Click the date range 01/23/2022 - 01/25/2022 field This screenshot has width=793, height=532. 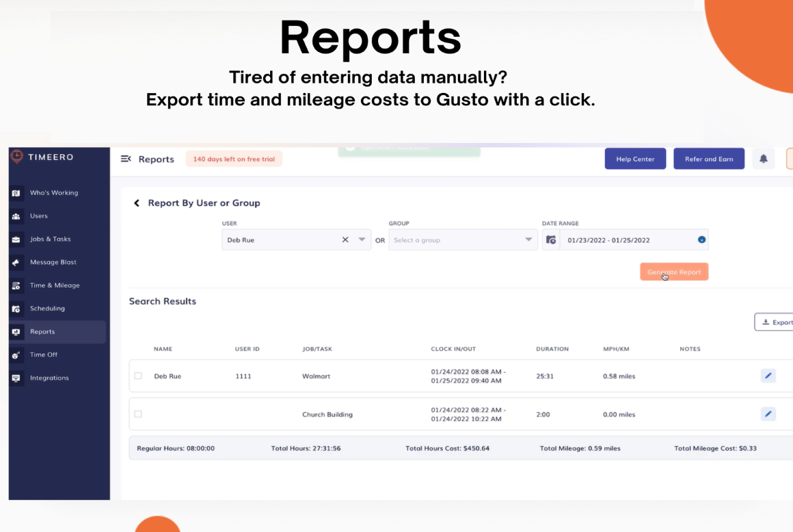[625, 240]
